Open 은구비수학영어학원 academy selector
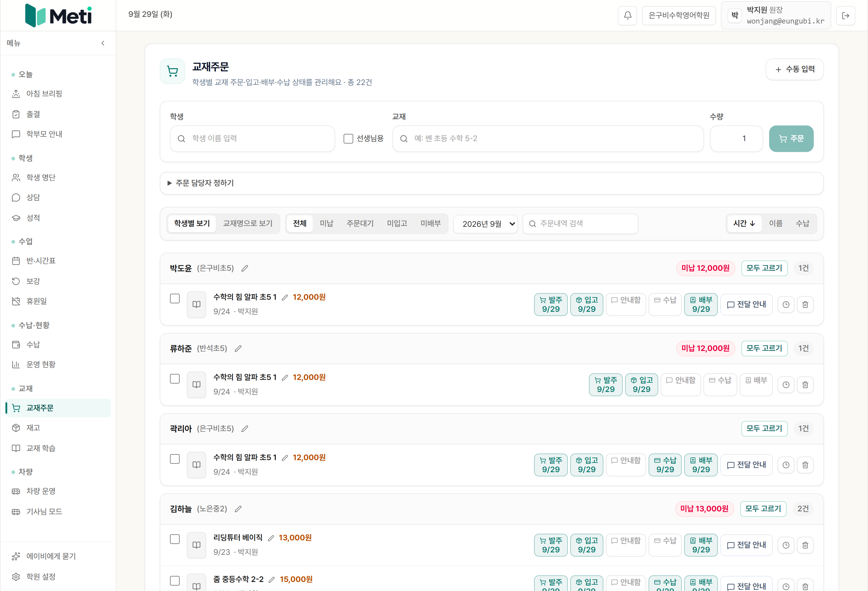The height and width of the screenshot is (591, 868). click(679, 15)
